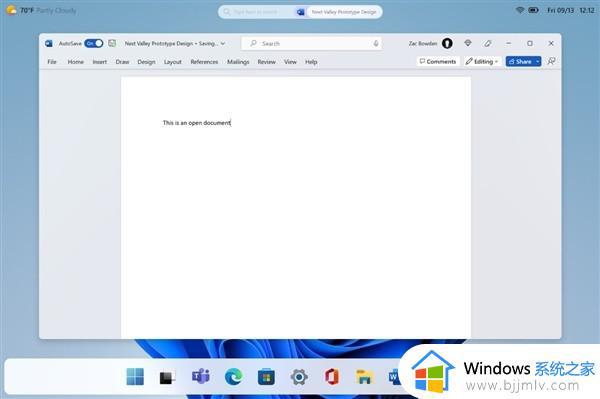Screen dimensions: 600x399
Task: Switch to the Insert tab
Action: click(x=99, y=62)
